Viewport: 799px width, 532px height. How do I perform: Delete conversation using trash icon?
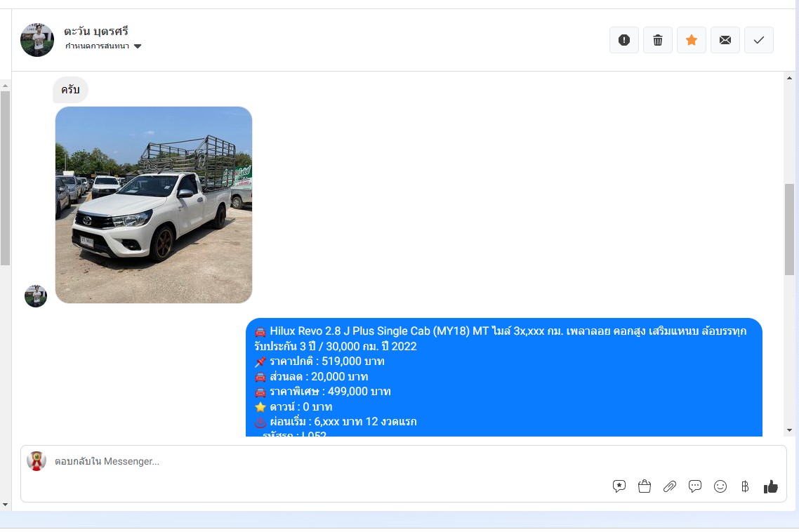click(657, 40)
